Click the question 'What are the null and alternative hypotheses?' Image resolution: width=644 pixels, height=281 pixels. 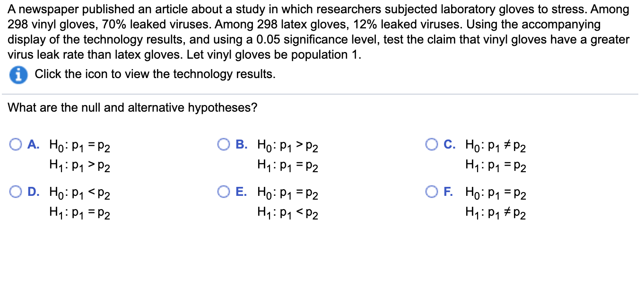click(x=133, y=107)
